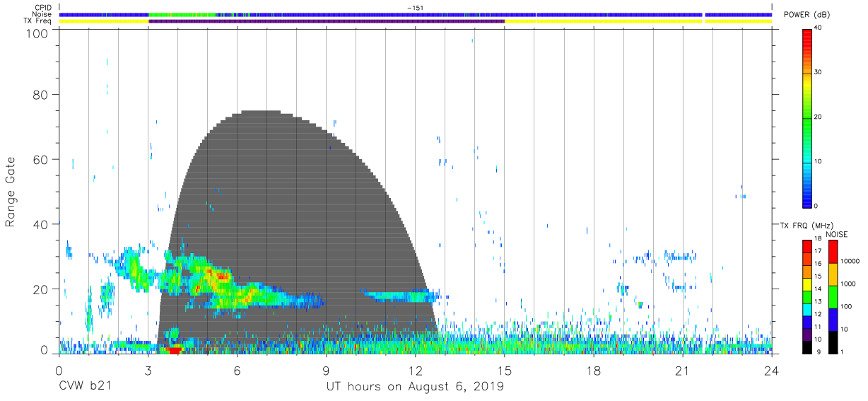Click the CVW b21 station label
Screen dimensions: 868x401
point(86,386)
